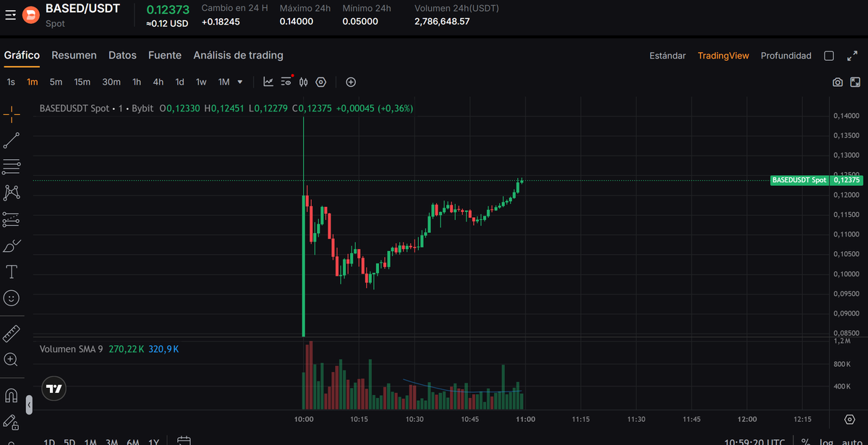Select the ruler measure tool
This screenshot has height=445, width=868.
click(x=12, y=334)
